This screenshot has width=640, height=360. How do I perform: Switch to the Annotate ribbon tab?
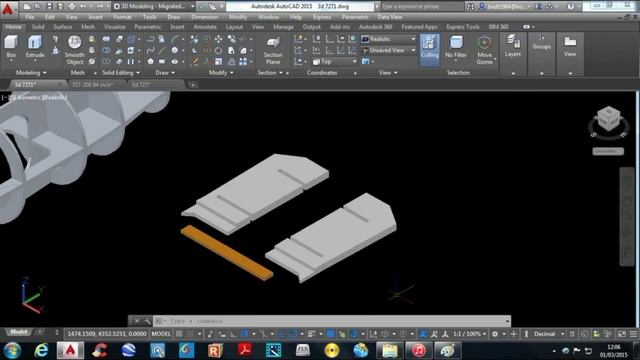205,27
